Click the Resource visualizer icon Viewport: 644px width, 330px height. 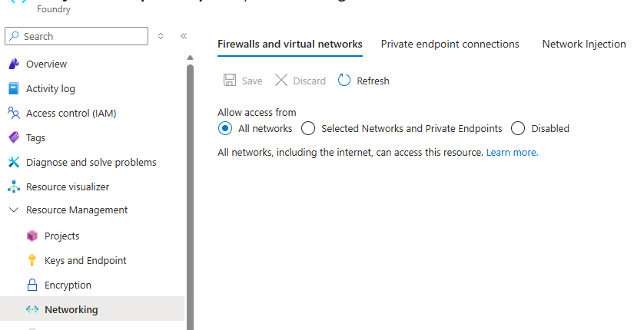(x=13, y=187)
